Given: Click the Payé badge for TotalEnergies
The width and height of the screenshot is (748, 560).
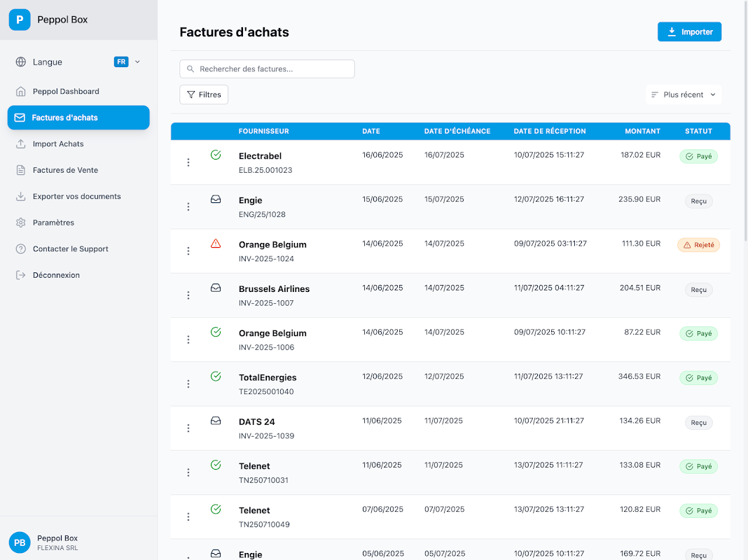Looking at the screenshot, I should pos(698,378).
